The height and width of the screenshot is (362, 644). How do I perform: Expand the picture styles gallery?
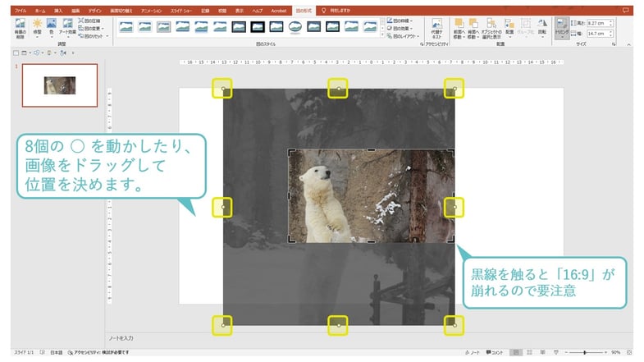point(382,36)
